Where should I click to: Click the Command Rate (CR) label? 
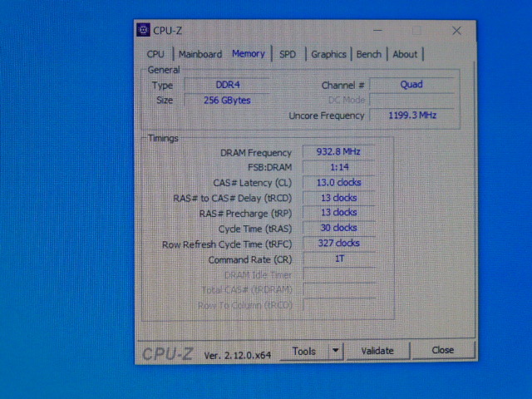coord(250,260)
